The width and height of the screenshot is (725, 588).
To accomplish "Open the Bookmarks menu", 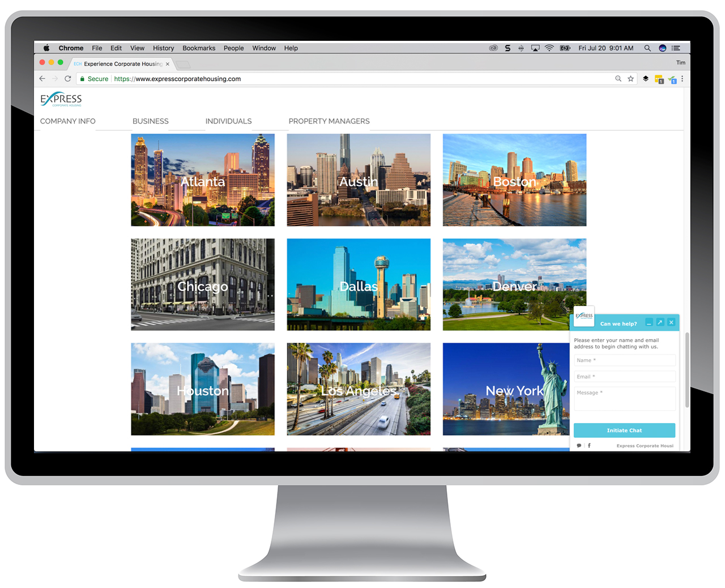I will click(x=199, y=48).
